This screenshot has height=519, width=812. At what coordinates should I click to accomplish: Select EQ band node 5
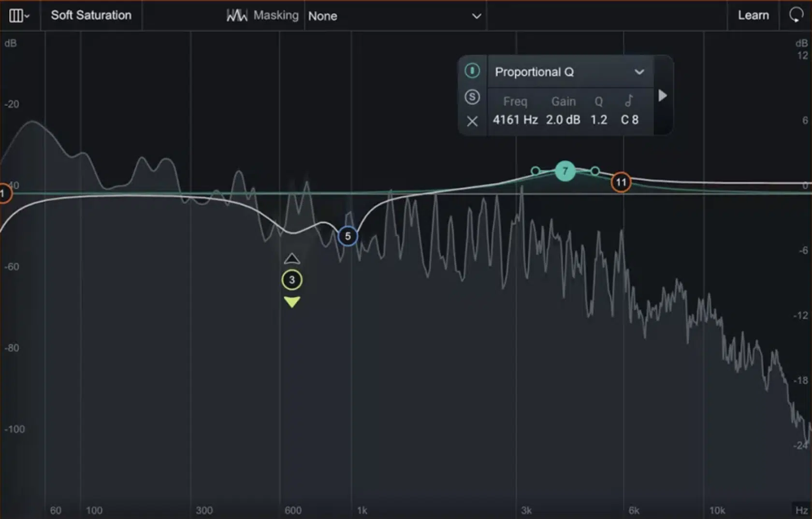coord(348,236)
